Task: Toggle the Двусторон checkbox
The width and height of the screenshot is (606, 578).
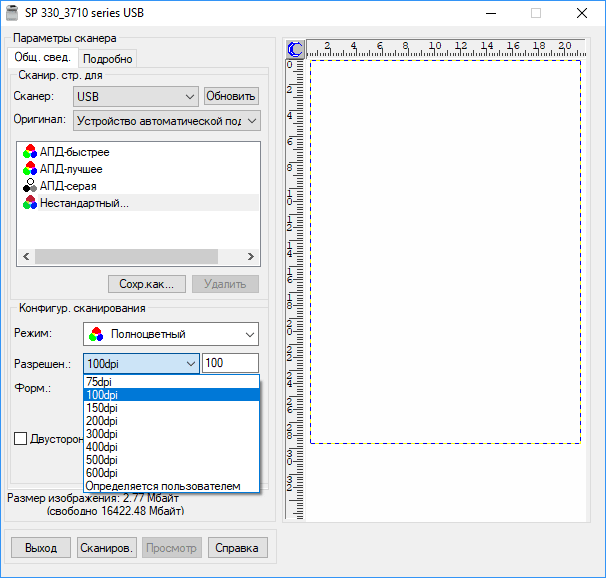Action: tap(20, 439)
